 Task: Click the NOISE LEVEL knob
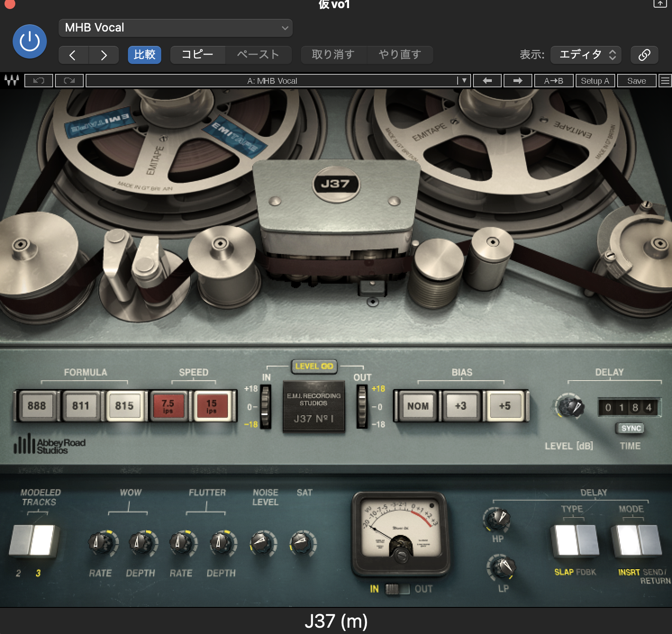(x=263, y=543)
